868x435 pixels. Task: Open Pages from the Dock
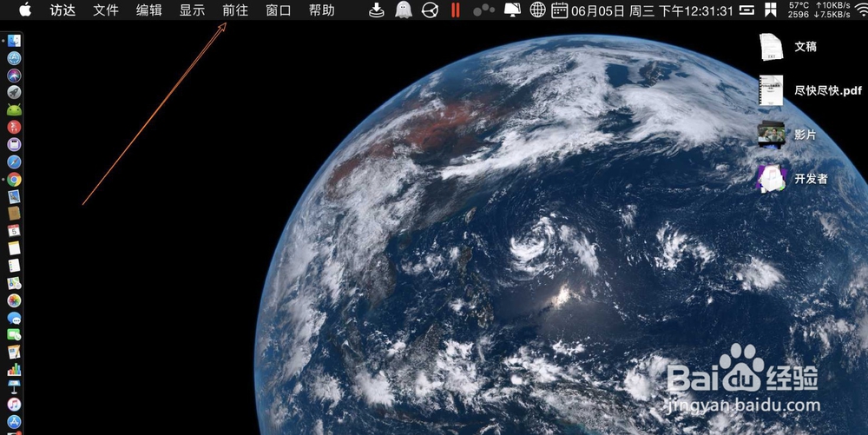14,352
